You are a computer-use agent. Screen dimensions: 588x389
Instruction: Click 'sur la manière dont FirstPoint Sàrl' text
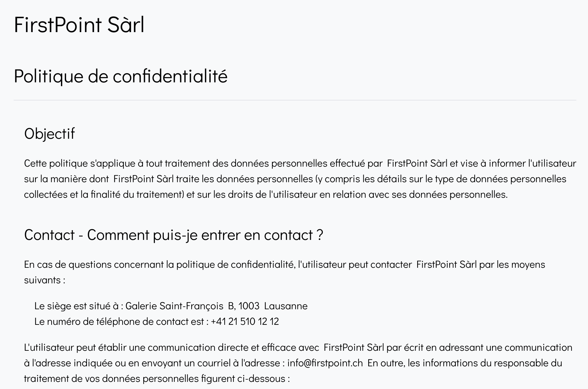coord(99,179)
